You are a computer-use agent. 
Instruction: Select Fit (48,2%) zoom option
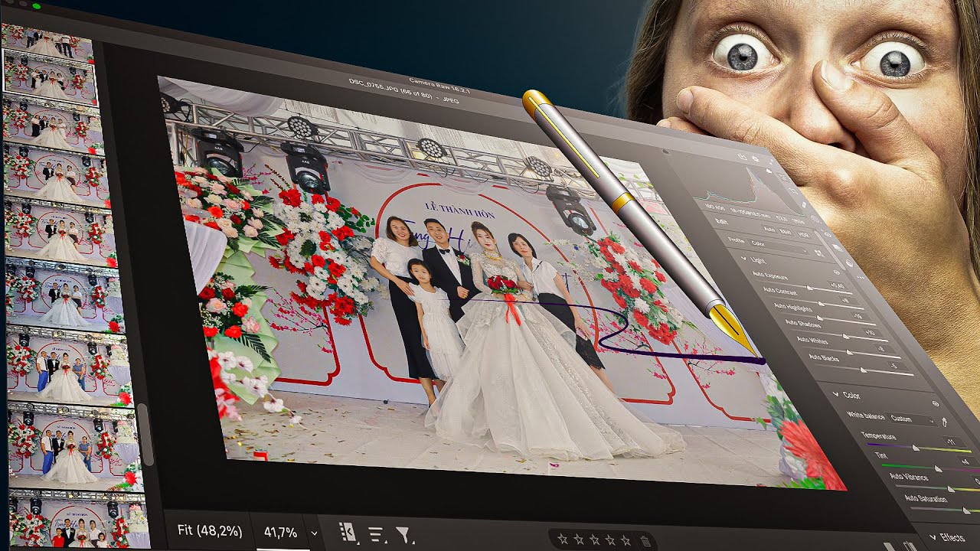pos(209,530)
